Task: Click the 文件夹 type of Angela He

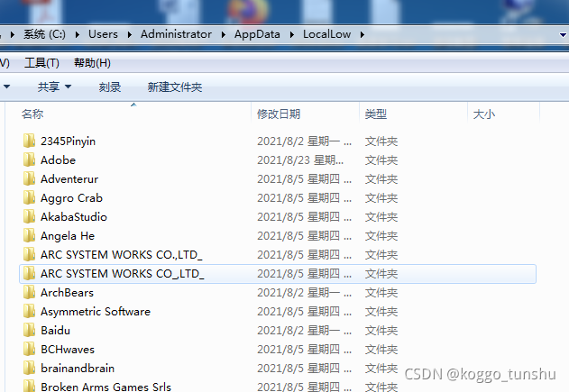Action: 381,236
